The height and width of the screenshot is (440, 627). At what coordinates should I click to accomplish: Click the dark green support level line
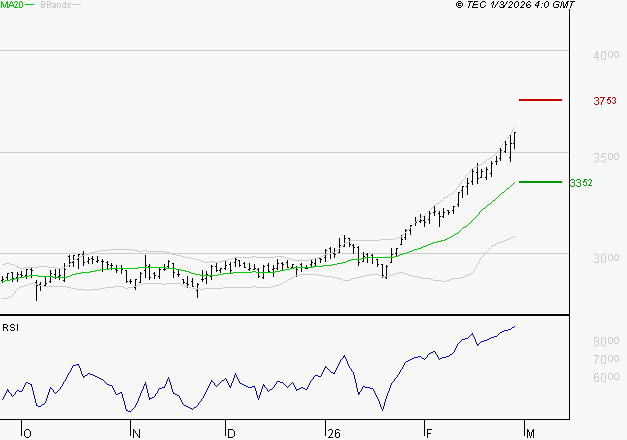(x=540, y=182)
